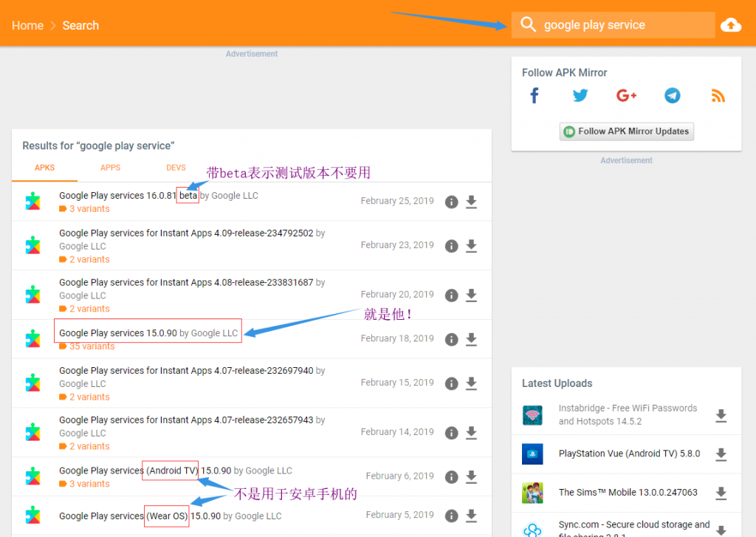The image size is (756, 537).
Task: Switch to the DEVS results tab
Action: point(176,168)
